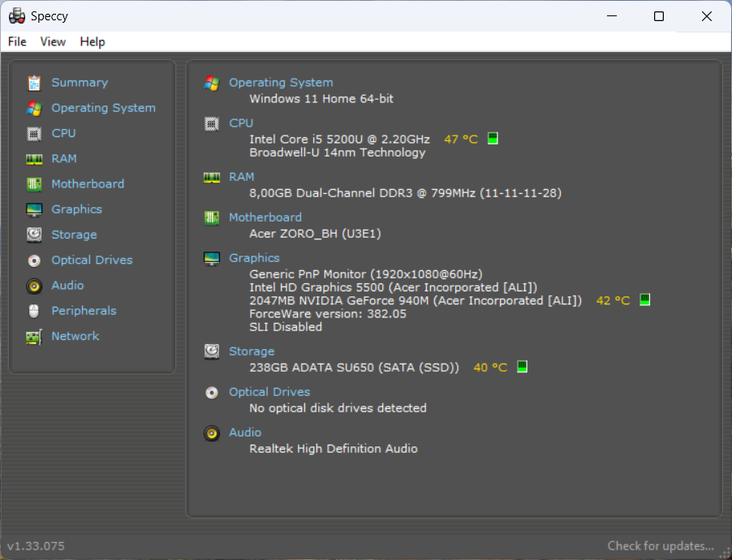Select the Audio speaker icon in sidebar
Viewport: 732px width, 560px height.
pos(34,285)
